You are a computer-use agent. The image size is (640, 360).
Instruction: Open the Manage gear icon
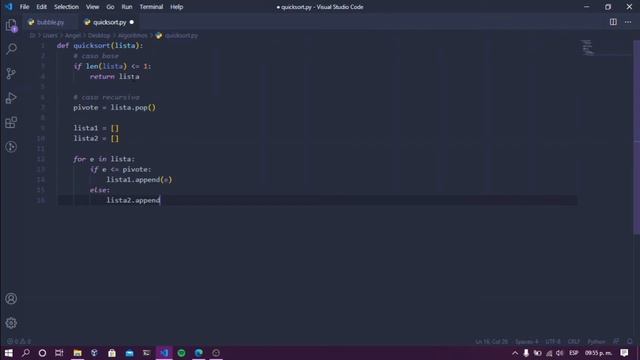pos(11,323)
